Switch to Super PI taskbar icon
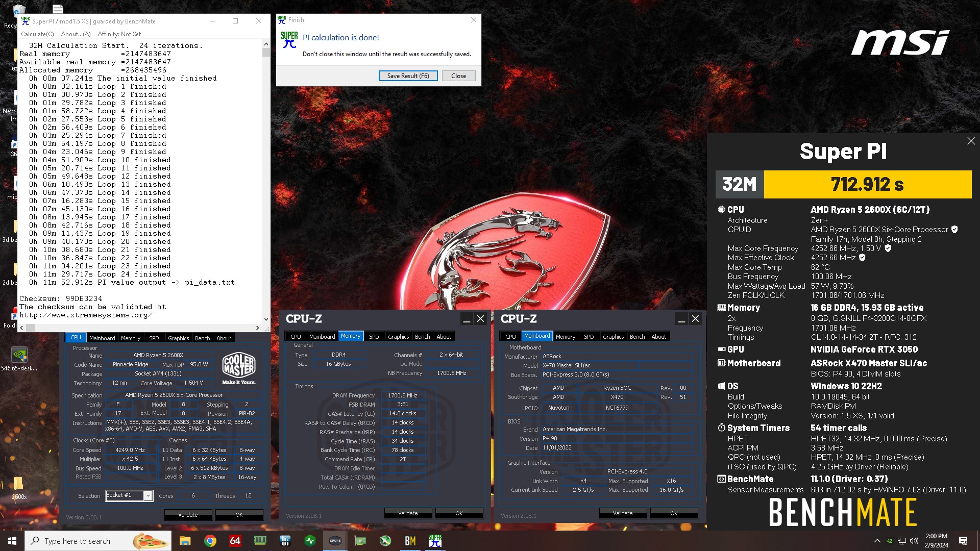Screen dimensions: 980x551 435,541
